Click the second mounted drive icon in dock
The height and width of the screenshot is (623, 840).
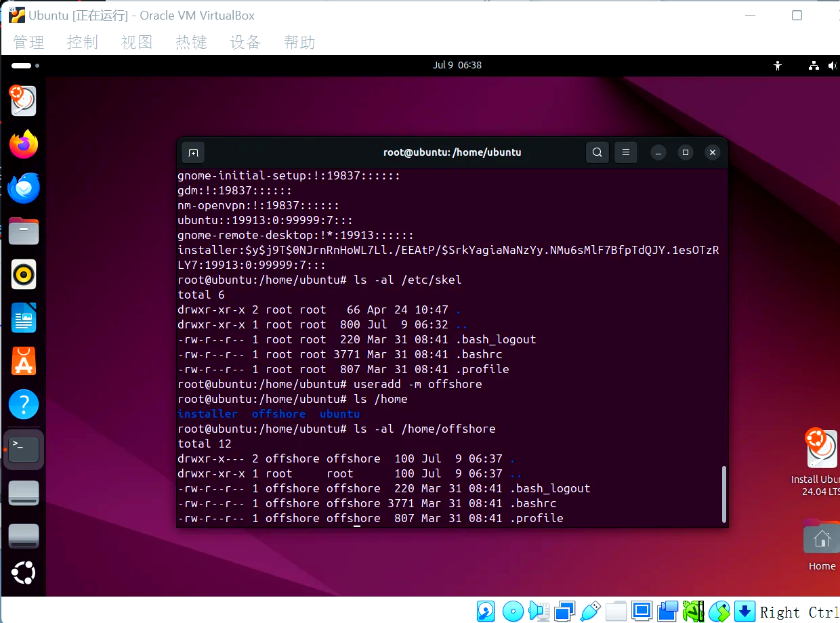coord(24,536)
